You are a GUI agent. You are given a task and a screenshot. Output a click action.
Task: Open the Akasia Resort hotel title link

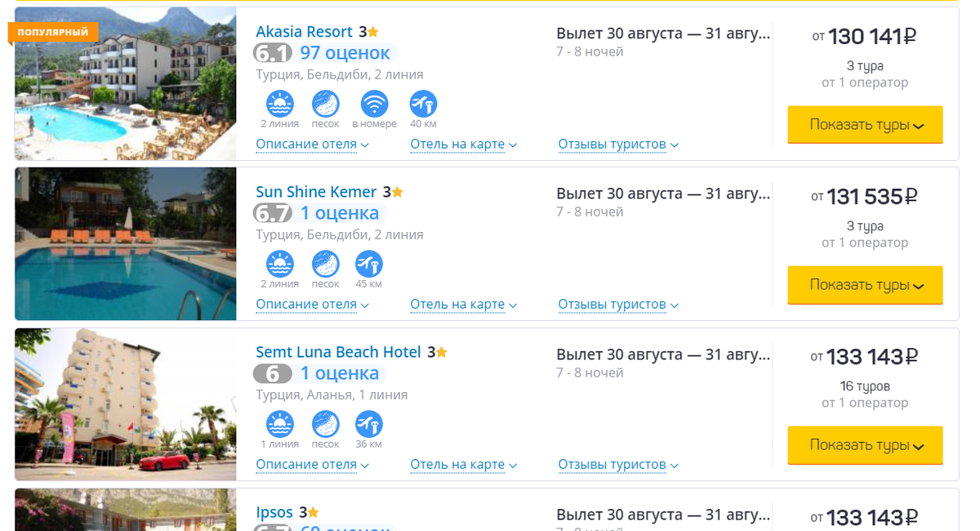point(304,32)
